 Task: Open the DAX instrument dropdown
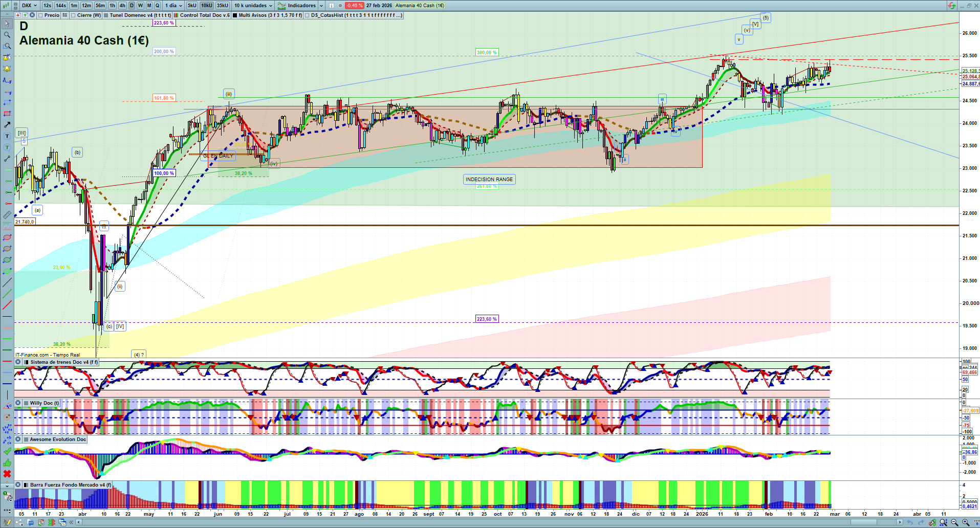(29, 6)
